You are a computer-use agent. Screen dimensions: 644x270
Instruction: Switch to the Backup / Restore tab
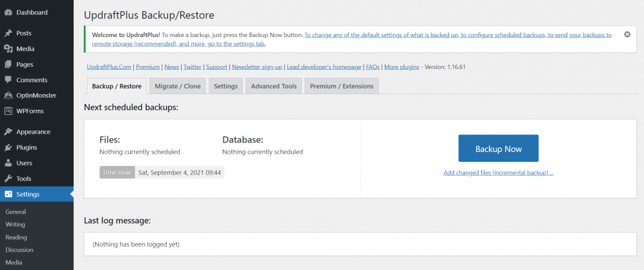[116, 86]
